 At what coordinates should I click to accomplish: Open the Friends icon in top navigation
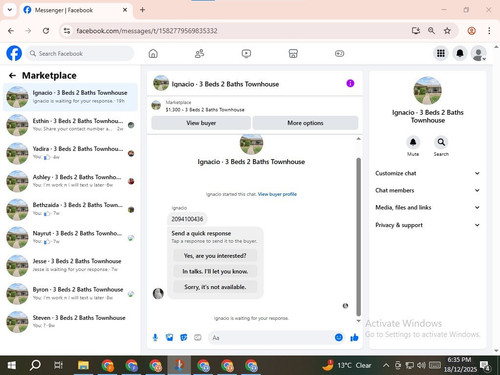point(199,53)
